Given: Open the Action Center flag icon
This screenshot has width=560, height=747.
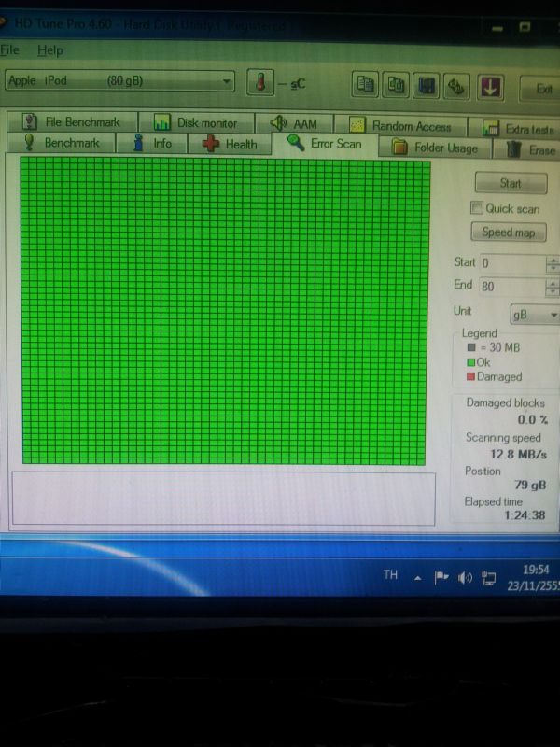Looking at the screenshot, I should coord(442,578).
